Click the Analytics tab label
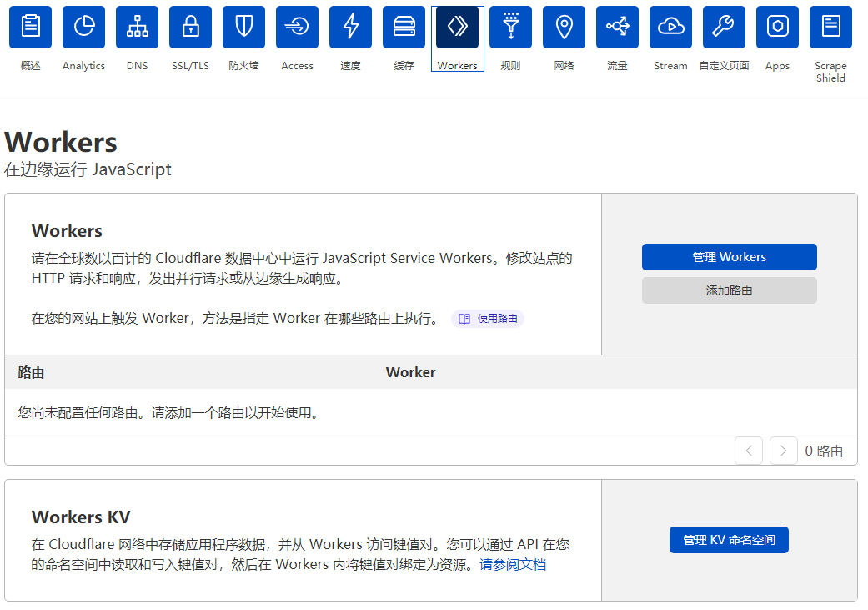Screen dimensions: 868x610 83,66
